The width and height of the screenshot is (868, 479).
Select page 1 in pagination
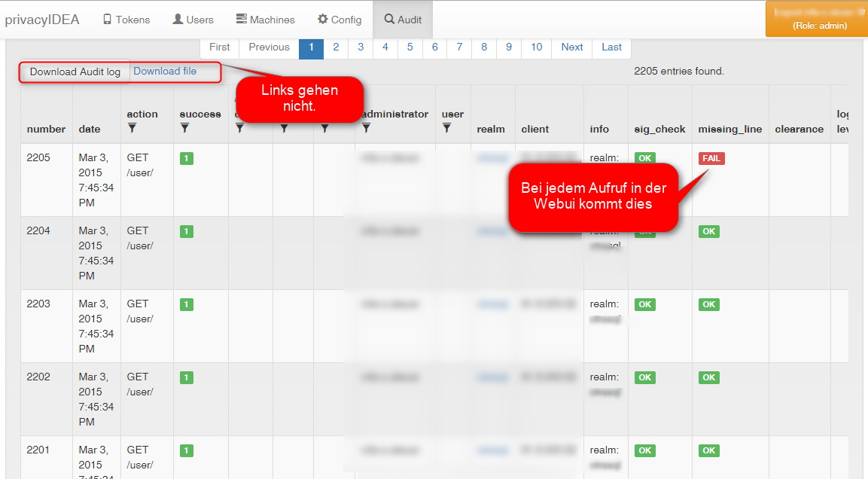[x=311, y=47]
